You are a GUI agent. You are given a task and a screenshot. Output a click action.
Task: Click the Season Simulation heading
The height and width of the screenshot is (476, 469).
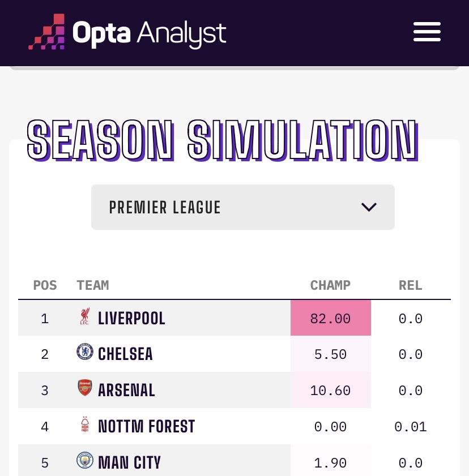[x=222, y=140]
